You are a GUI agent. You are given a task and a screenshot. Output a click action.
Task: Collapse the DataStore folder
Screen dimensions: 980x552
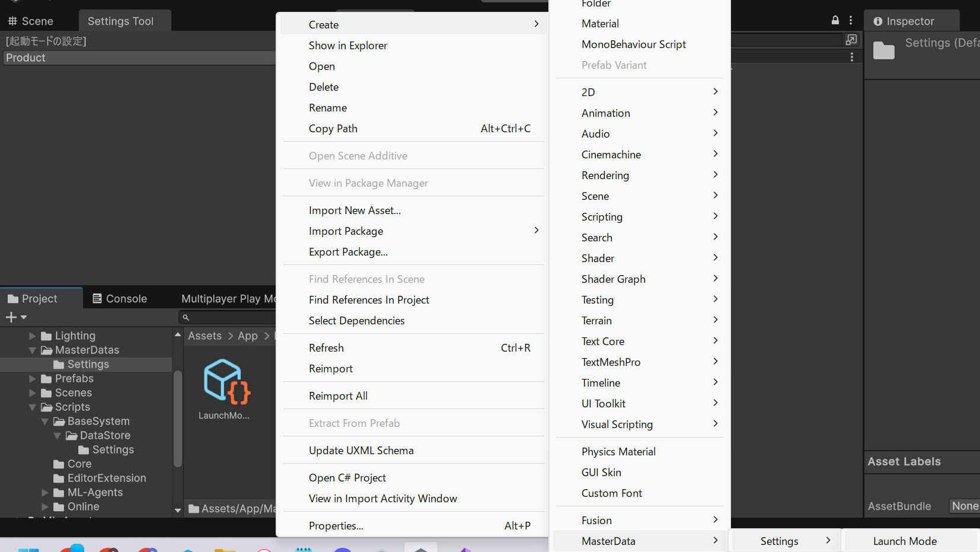pos(57,436)
